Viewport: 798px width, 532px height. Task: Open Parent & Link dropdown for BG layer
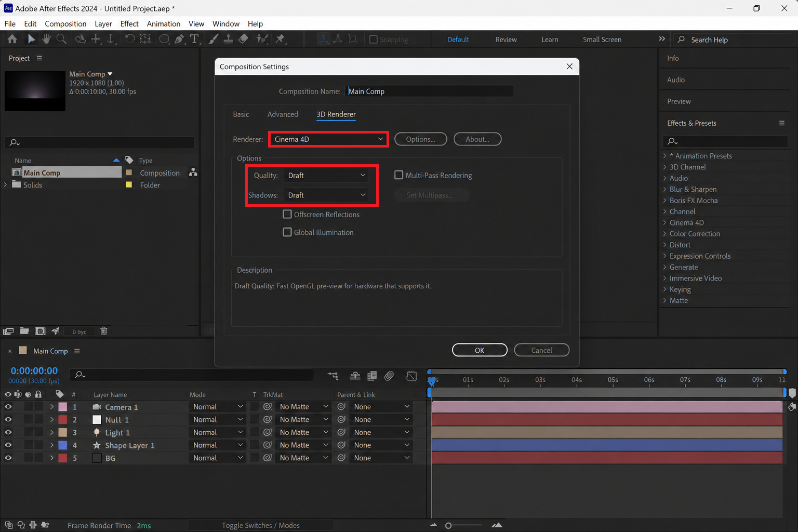click(381, 458)
